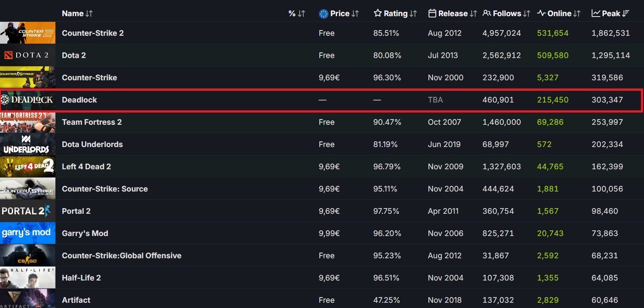Open the Artifact thumbnail image
This screenshot has height=308, width=644.
point(27,299)
